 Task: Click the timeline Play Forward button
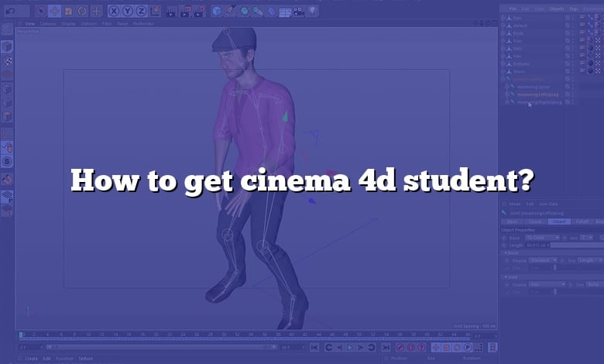(350, 348)
